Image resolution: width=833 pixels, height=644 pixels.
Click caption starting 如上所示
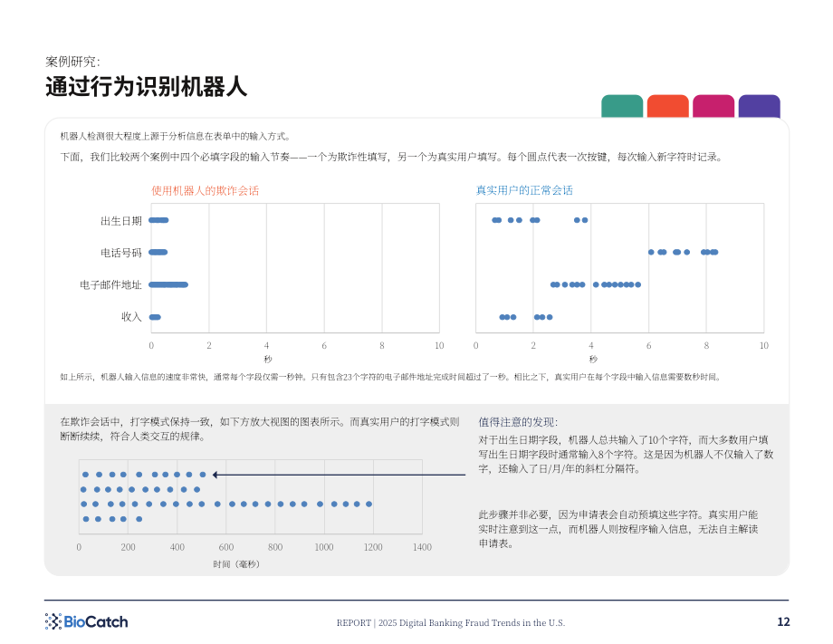pyautogui.click(x=391, y=377)
